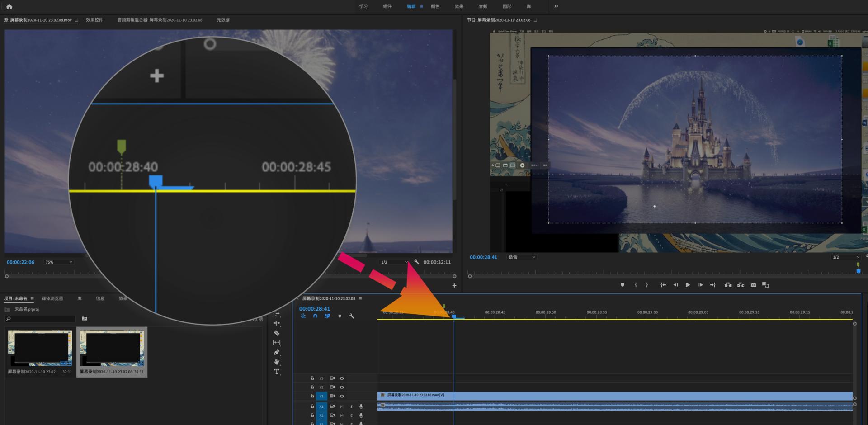The height and width of the screenshot is (425, 868).
Task: Open the 适合 zoom level dropdown
Action: tap(522, 257)
